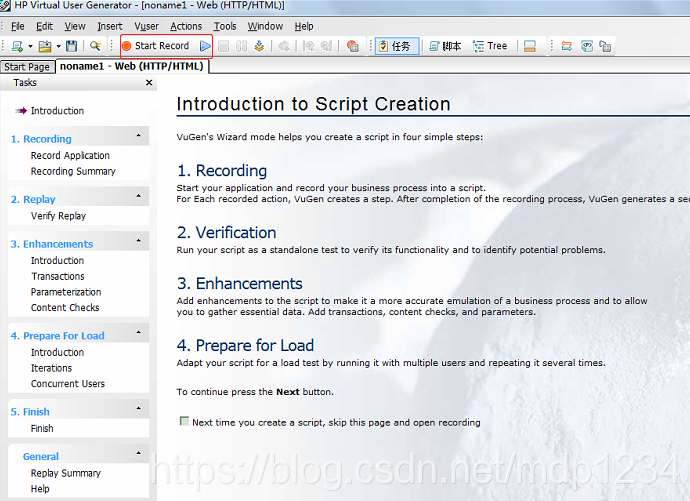Open the Window menu
This screenshot has width=690, height=501.
tap(265, 26)
